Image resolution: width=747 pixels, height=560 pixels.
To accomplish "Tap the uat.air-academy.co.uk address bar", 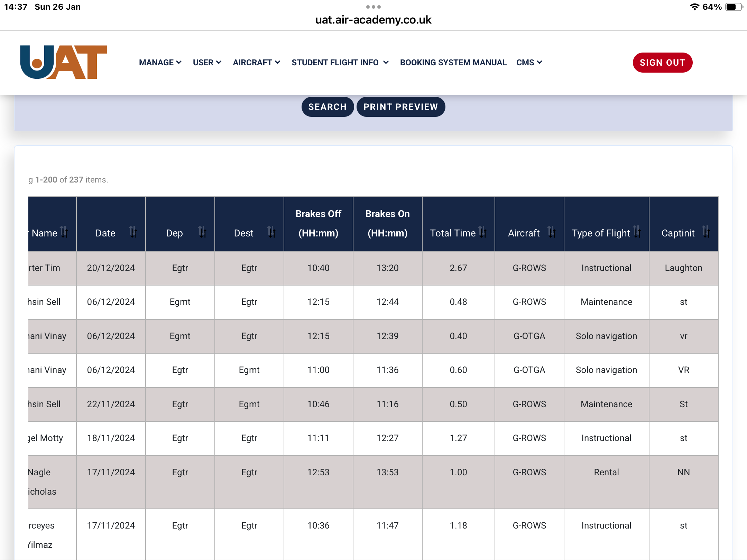I will (x=373, y=20).
